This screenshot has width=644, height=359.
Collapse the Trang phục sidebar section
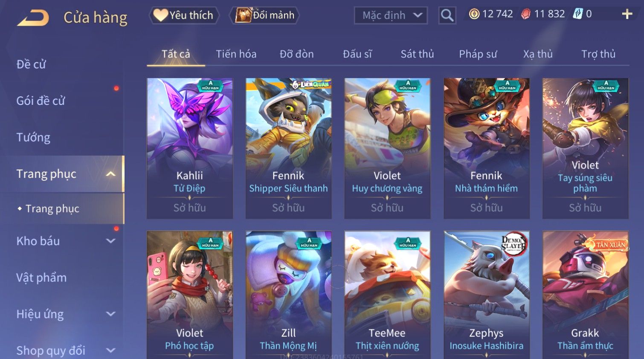(x=110, y=174)
